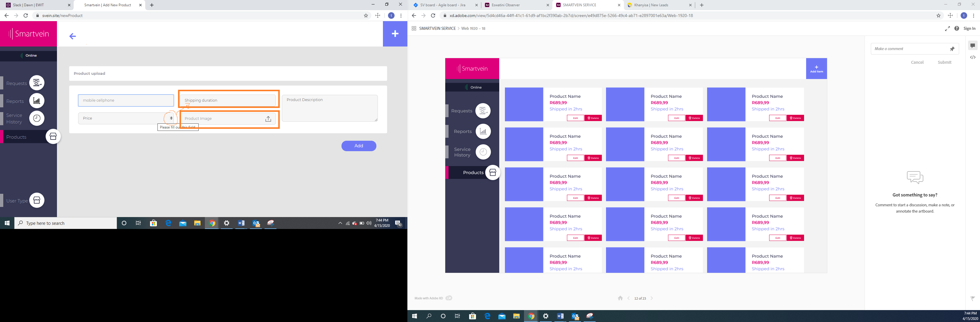This screenshot has width=980, height=322.
Task: Open Requests sidebar icon in left window
Action: (x=37, y=83)
